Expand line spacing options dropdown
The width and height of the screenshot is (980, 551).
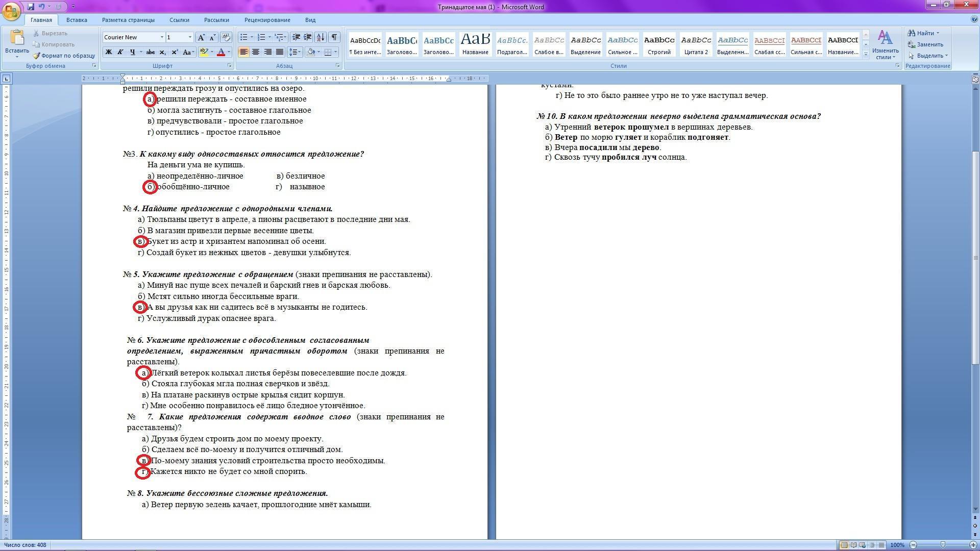[x=299, y=52]
